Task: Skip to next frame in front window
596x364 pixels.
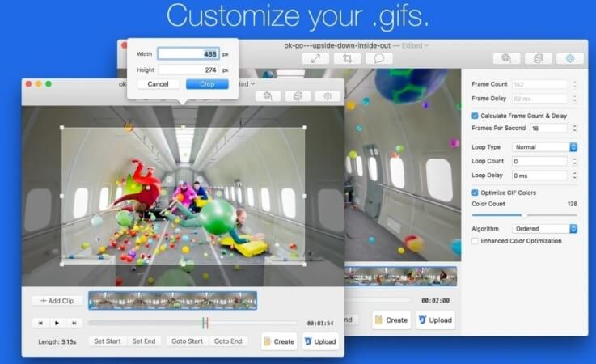Action: [74, 323]
